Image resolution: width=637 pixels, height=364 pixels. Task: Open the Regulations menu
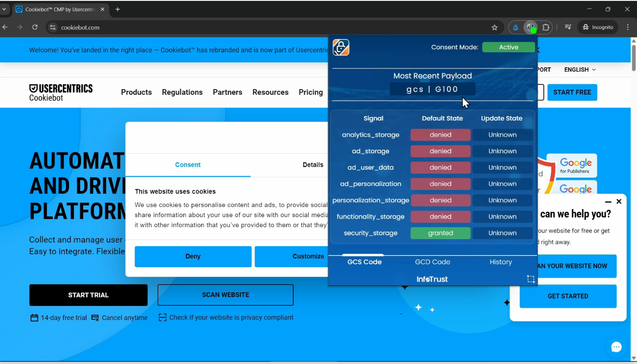point(182,92)
